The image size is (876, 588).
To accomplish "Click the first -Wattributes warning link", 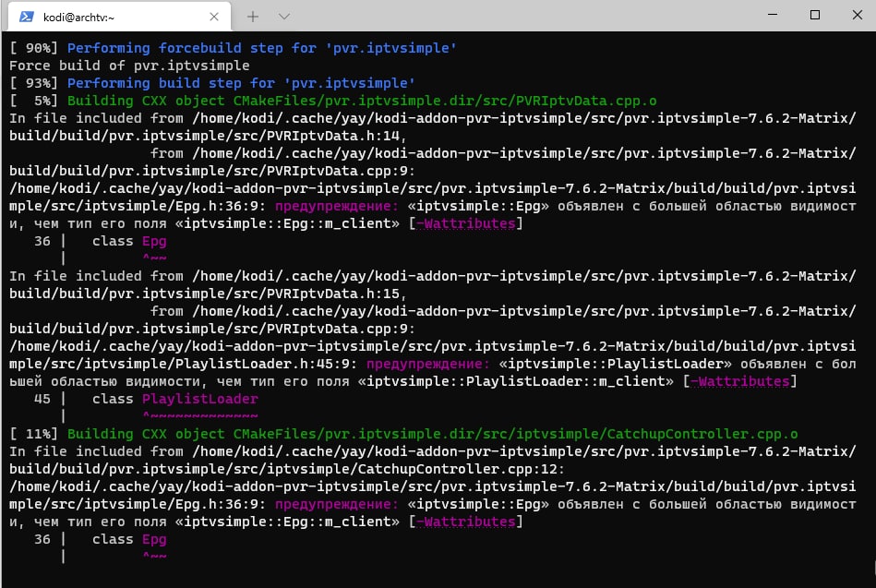I will click(x=466, y=223).
